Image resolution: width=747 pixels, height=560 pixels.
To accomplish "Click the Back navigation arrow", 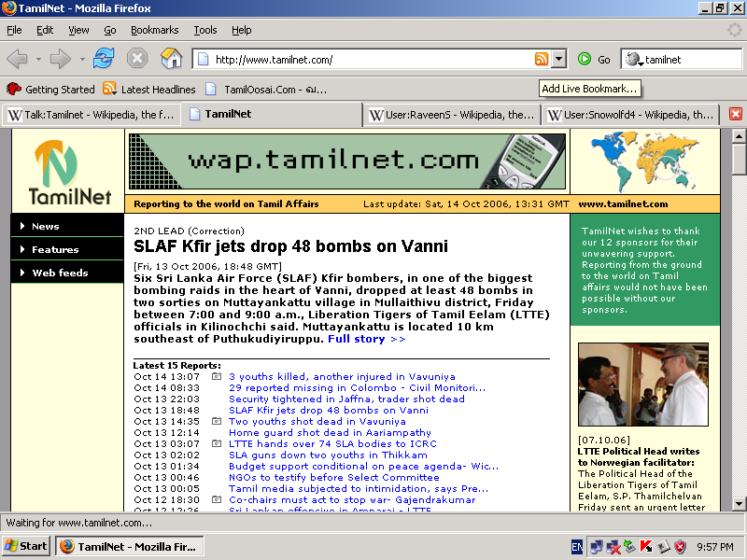I will pyautogui.click(x=18, y=59).
